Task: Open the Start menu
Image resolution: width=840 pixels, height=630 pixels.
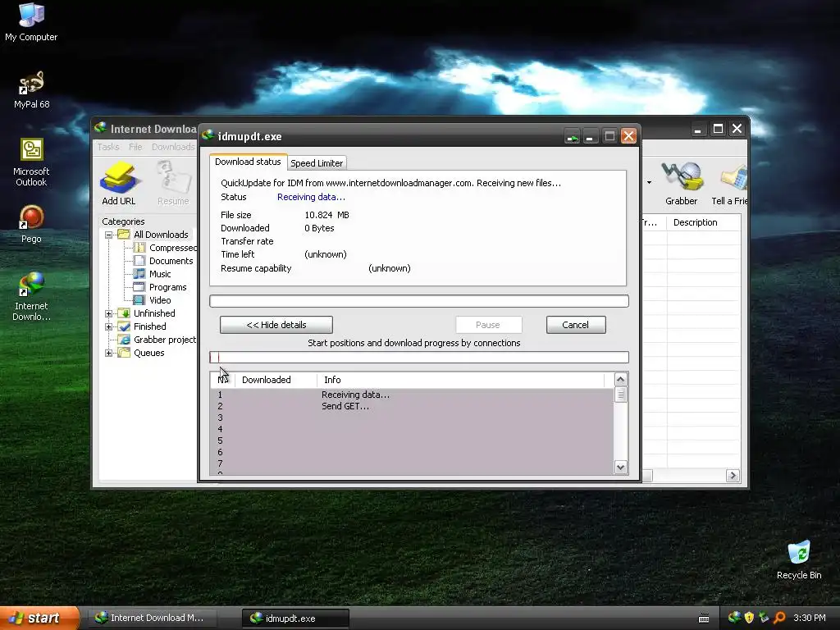Action: pyautogui.click(x=39, y=618)
